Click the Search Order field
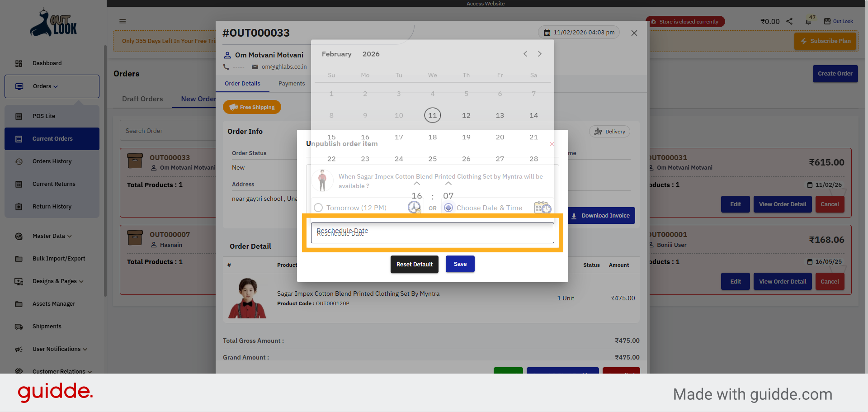 coord(168,131)
